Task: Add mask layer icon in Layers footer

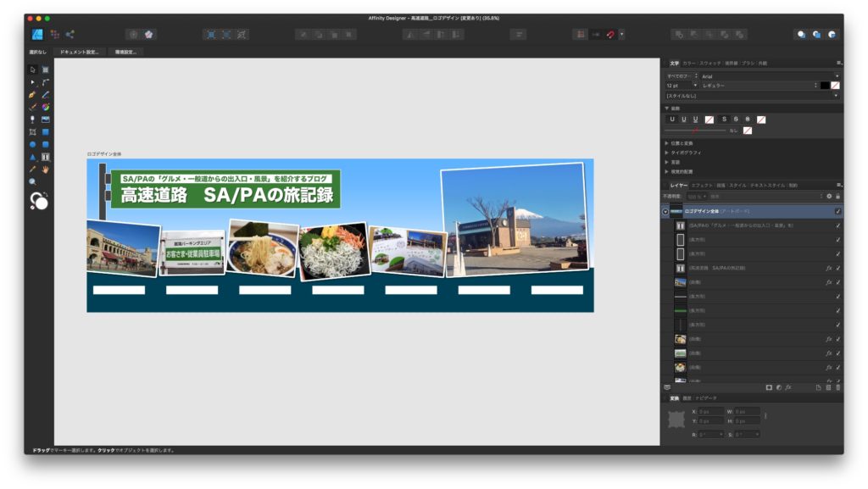Action: 769,387
